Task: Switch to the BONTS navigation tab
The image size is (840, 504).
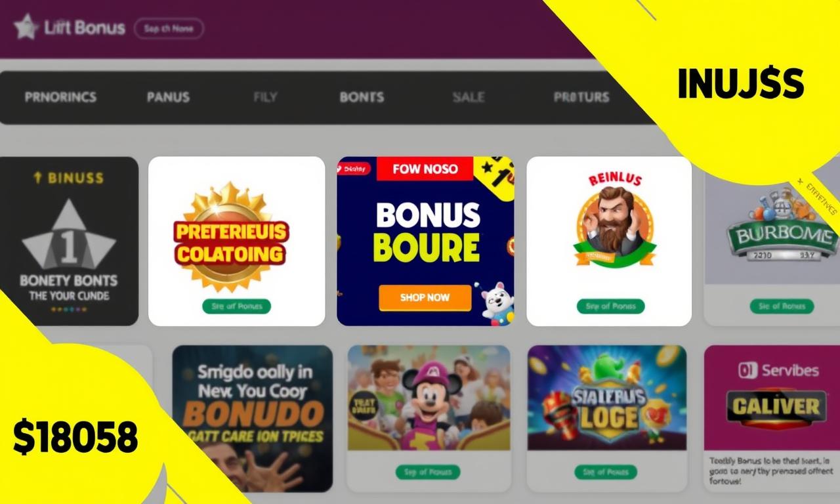Action: [362, 97]
